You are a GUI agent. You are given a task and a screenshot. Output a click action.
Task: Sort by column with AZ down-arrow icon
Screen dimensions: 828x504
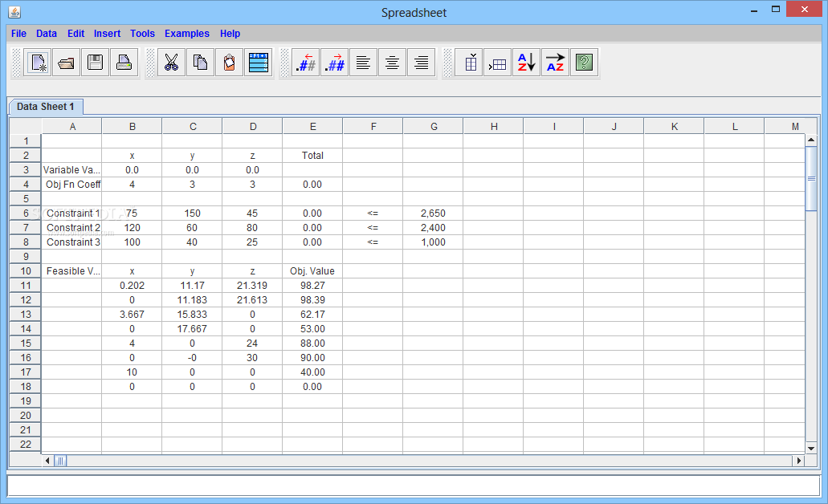coord(527,63)
